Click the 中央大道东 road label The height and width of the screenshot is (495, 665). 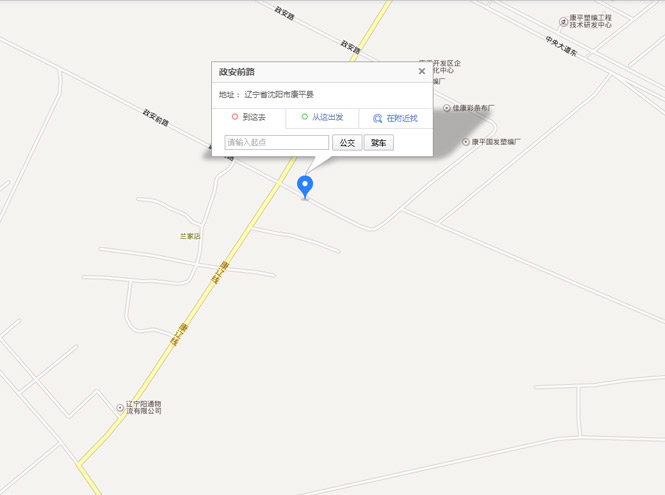[561, 46]
